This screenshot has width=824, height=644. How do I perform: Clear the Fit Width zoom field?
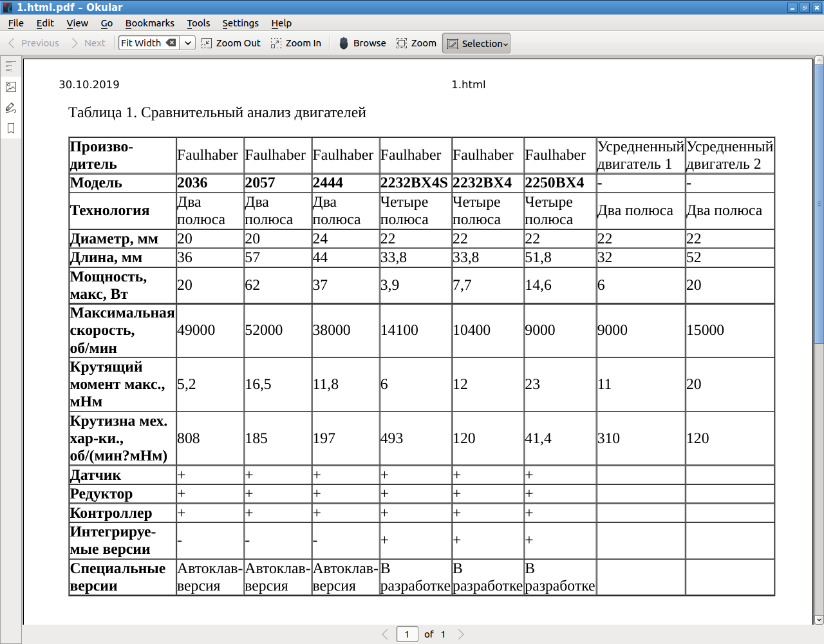point(171,43)
